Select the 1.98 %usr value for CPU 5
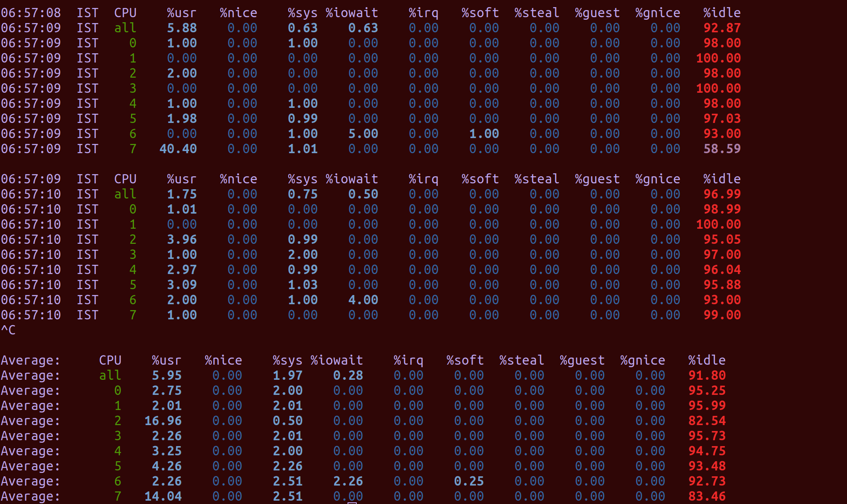 point(182,119)
